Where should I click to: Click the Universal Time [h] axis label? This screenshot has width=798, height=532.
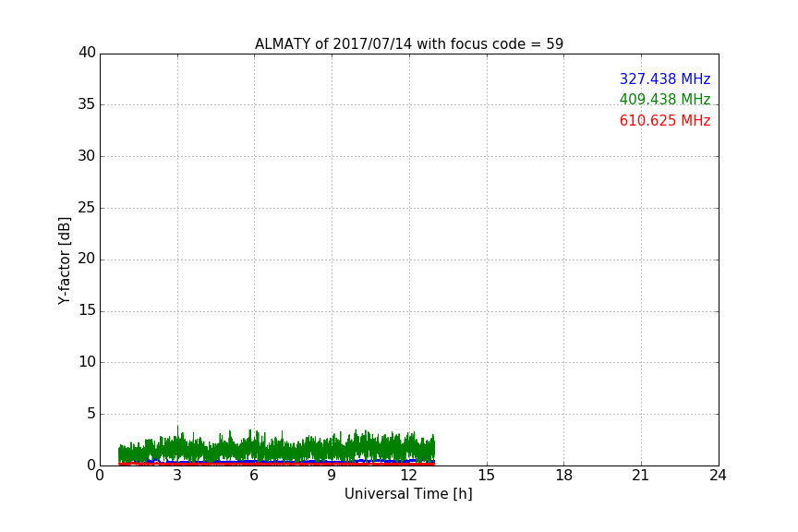[408, 494]
